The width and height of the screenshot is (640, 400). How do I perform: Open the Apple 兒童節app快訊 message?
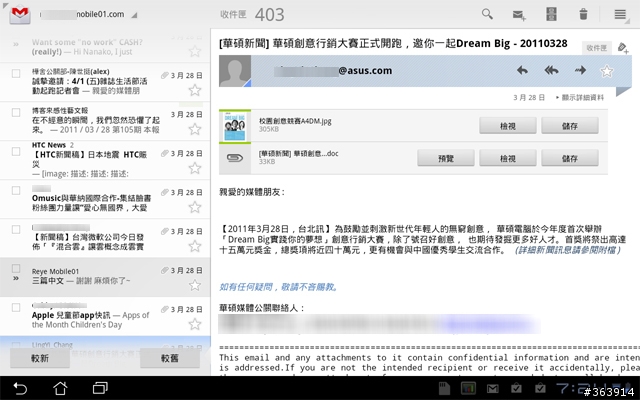point(105,316)
